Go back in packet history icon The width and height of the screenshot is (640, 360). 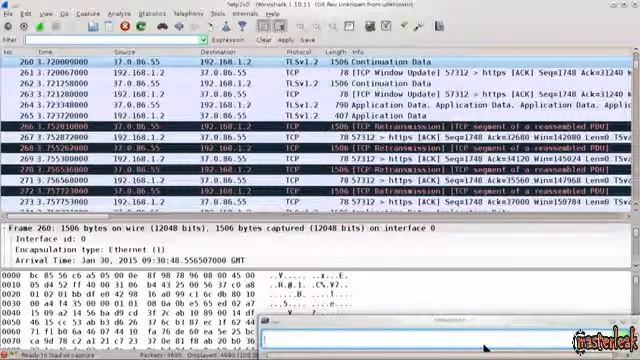[x=179, y=27]
